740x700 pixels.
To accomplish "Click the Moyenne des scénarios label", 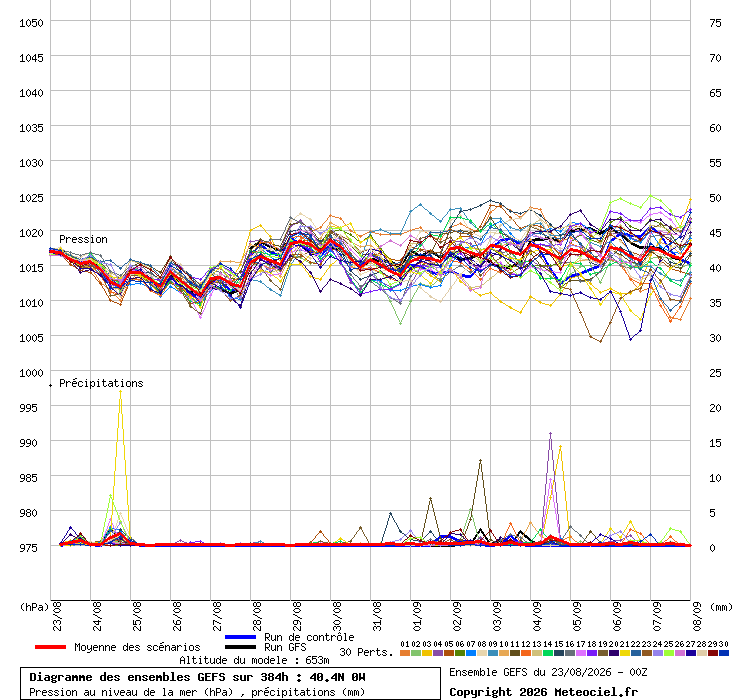I will click(x=137, y=647).
